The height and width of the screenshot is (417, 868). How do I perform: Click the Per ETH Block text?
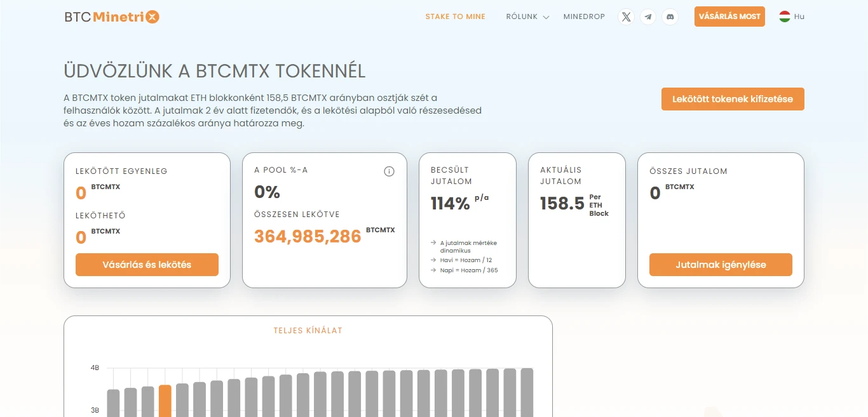599,205
